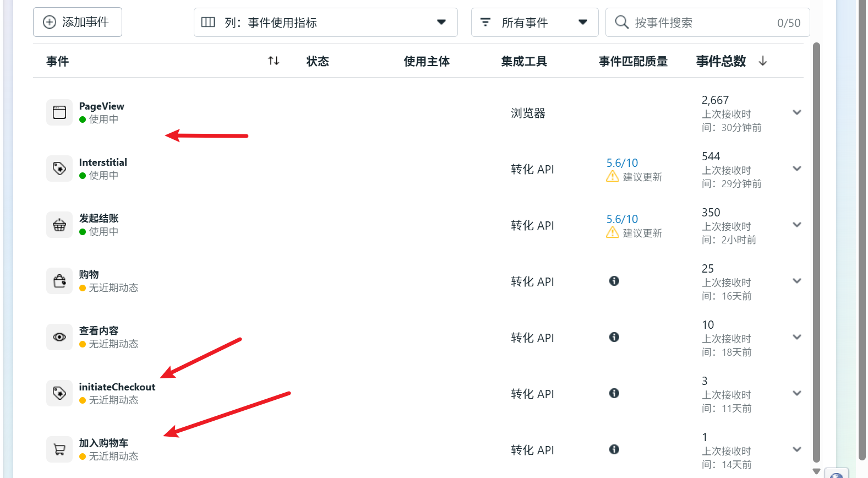Click the 按事件搜索 search field
Image resolution: width=868 pixels, height=478 pixels.
click(699, 23)
